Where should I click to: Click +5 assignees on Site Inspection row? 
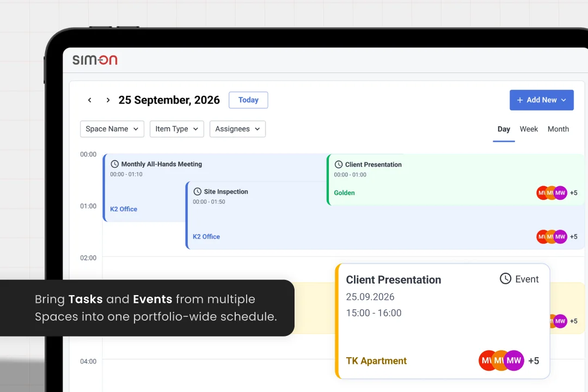point(573,237)
